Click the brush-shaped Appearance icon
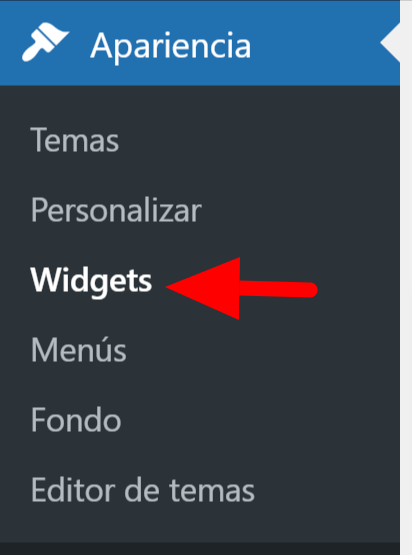 pyautogui.click(x=45, y=42)
